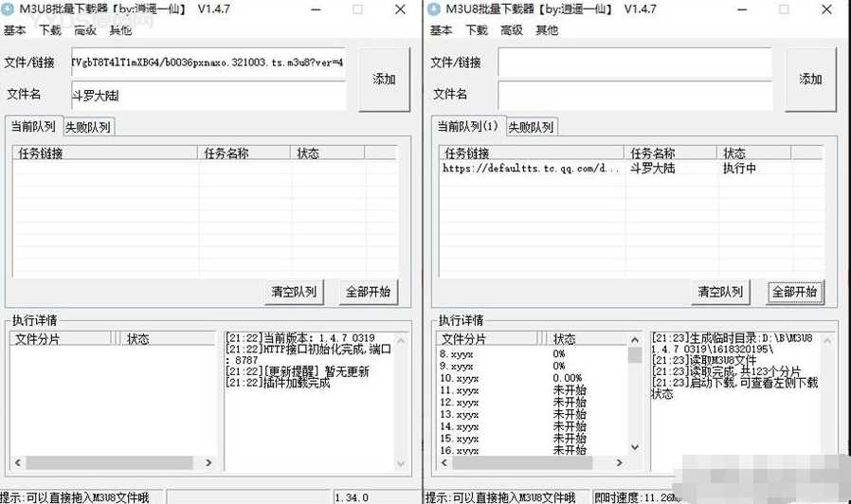The height and width of the screenshot is (504, 851).
Task: Click the app icon in left window title bar
Action: [8, 9]
